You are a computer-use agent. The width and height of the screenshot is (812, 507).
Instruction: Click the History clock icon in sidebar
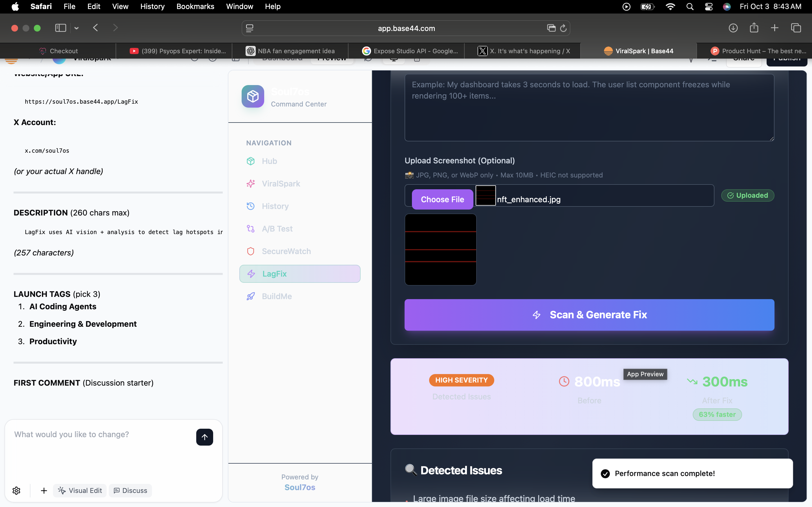coord(251,206)
